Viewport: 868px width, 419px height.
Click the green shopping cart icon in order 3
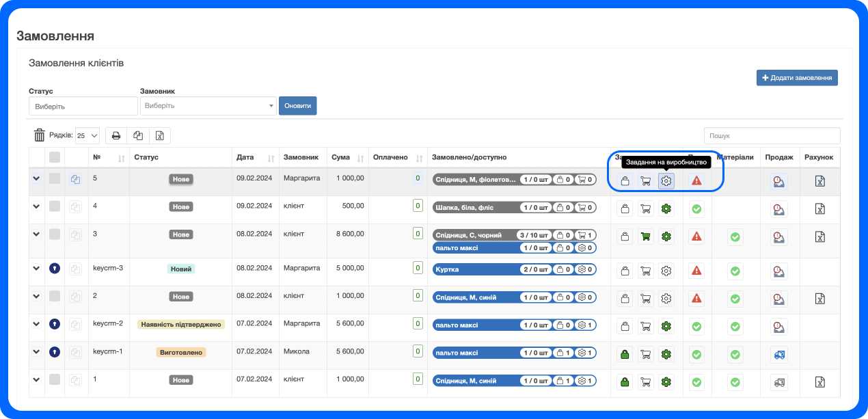(x=645, y=236)
